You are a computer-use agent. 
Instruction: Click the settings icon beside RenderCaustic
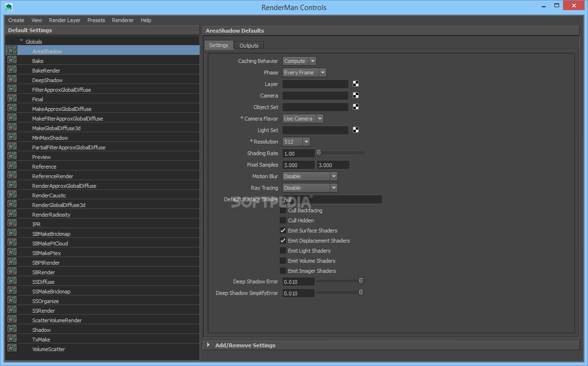point(12,194)
